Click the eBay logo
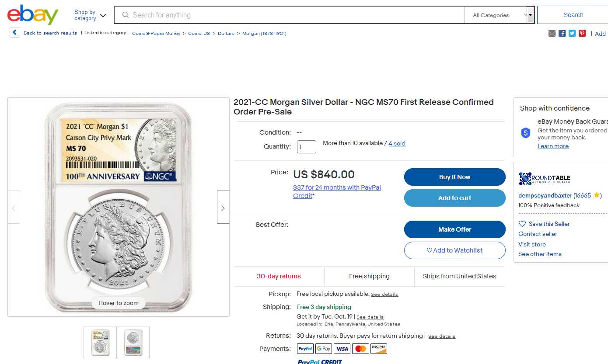The width and height of the screenshot is (608, 364). pos(33,15)
